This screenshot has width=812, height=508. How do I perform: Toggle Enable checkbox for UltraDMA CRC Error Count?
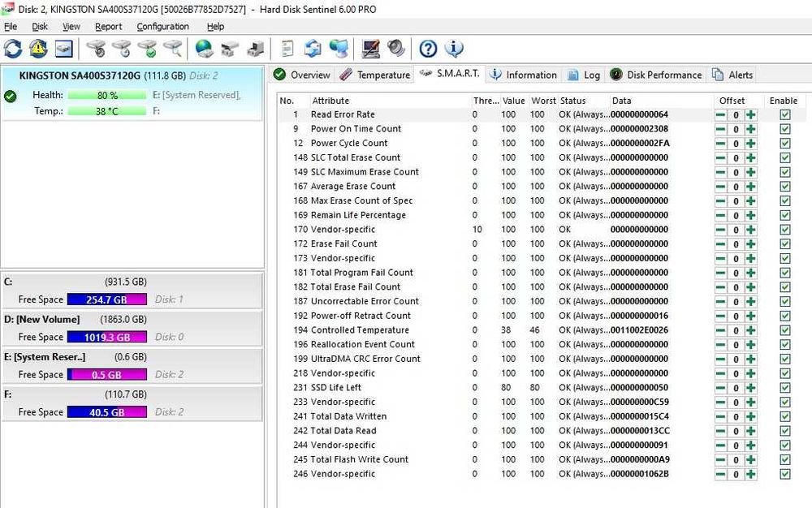785,359
